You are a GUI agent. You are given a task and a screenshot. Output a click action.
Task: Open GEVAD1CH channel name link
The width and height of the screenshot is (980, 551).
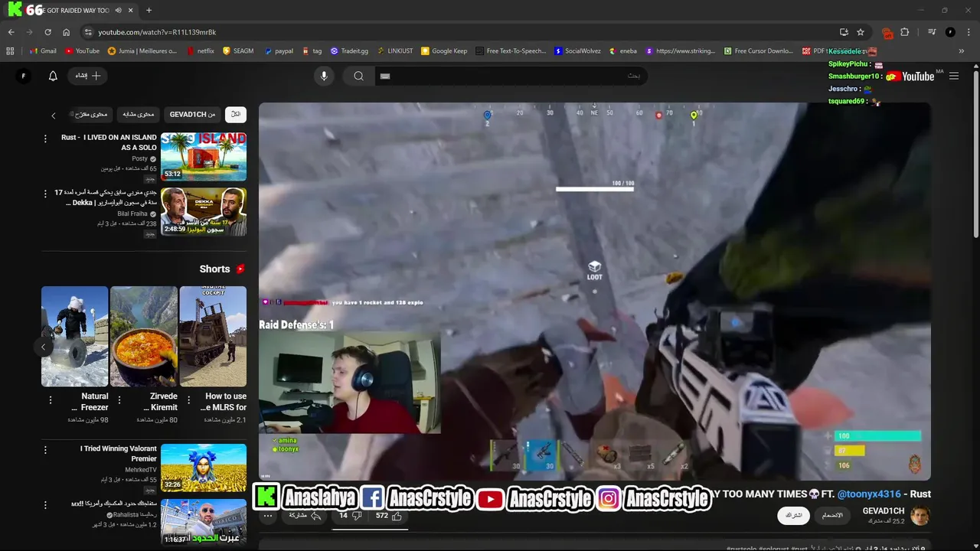point(884,510)
